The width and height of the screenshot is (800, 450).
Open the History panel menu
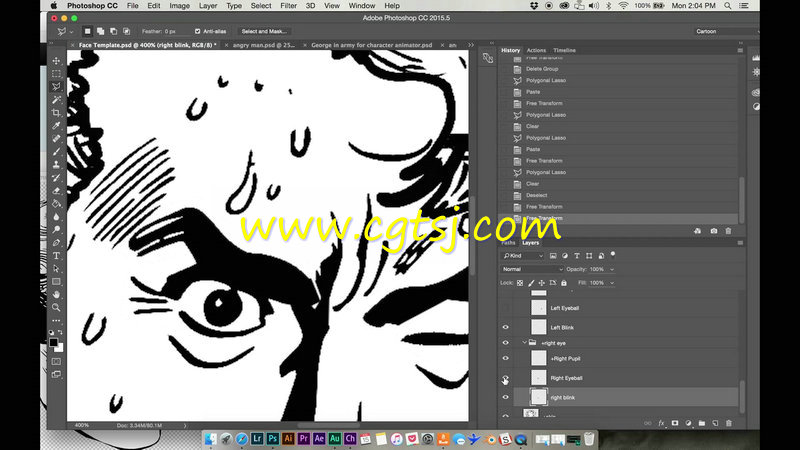point(740,51)
